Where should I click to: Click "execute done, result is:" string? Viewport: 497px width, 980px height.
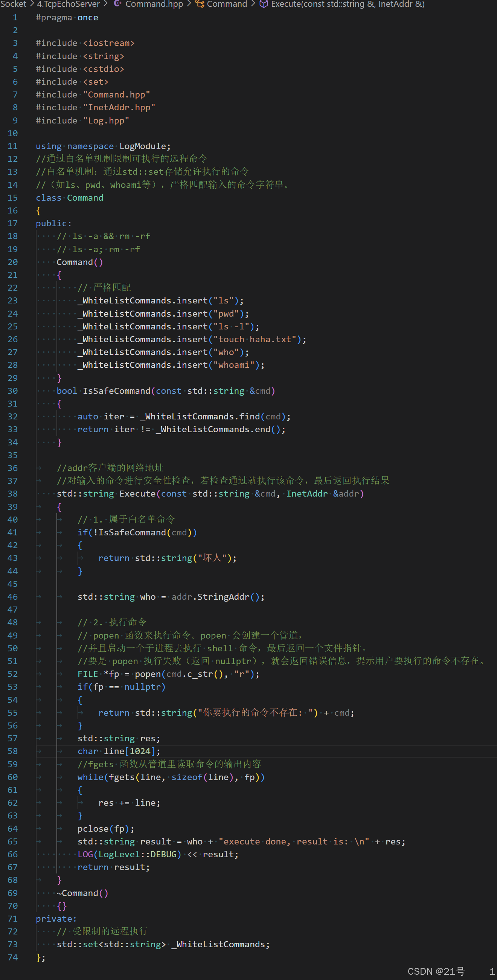294,841
